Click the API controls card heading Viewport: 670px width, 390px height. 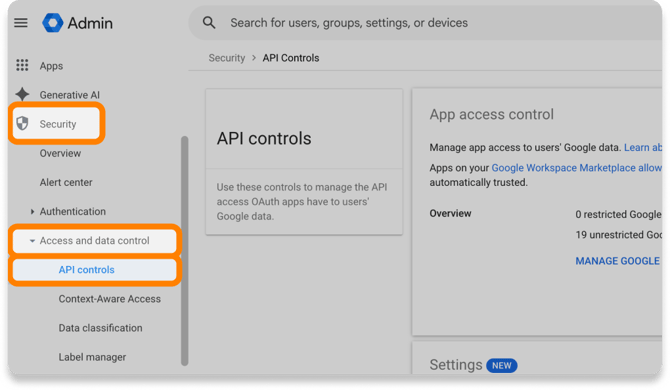coord(264,138)
